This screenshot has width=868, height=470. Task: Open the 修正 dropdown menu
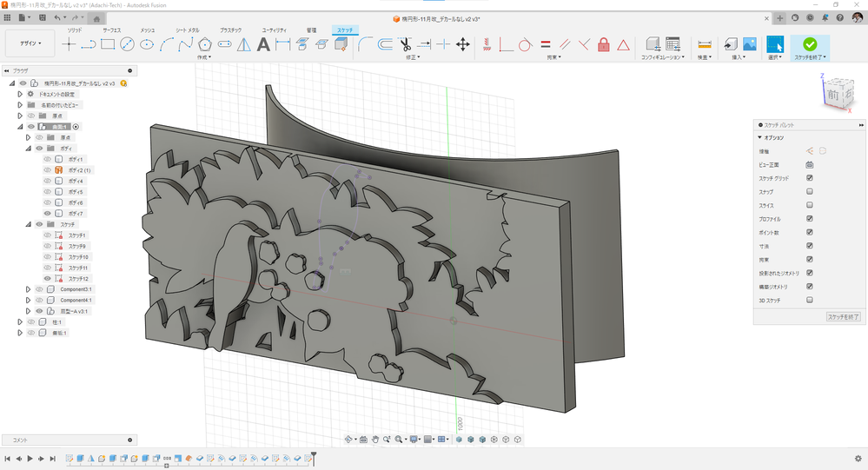tap(413, 57)
